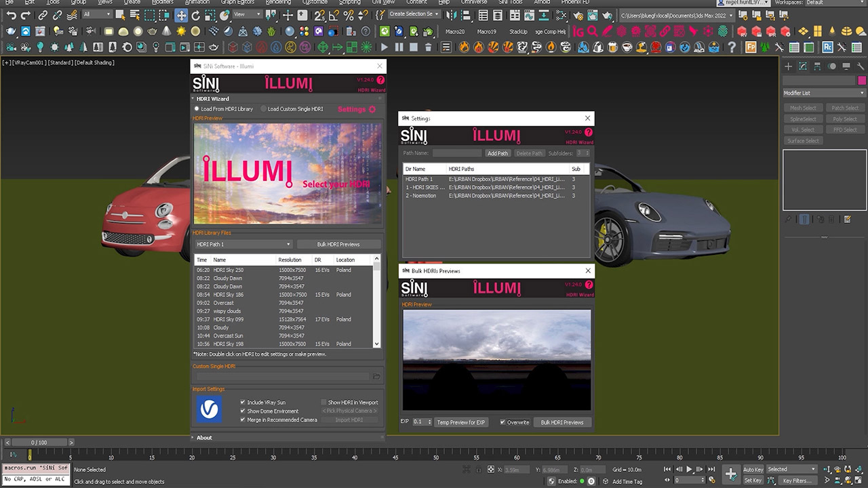Click the Undo arrow in main toolbar
Screen dimensions: 868x488
[x=11, y=15]
